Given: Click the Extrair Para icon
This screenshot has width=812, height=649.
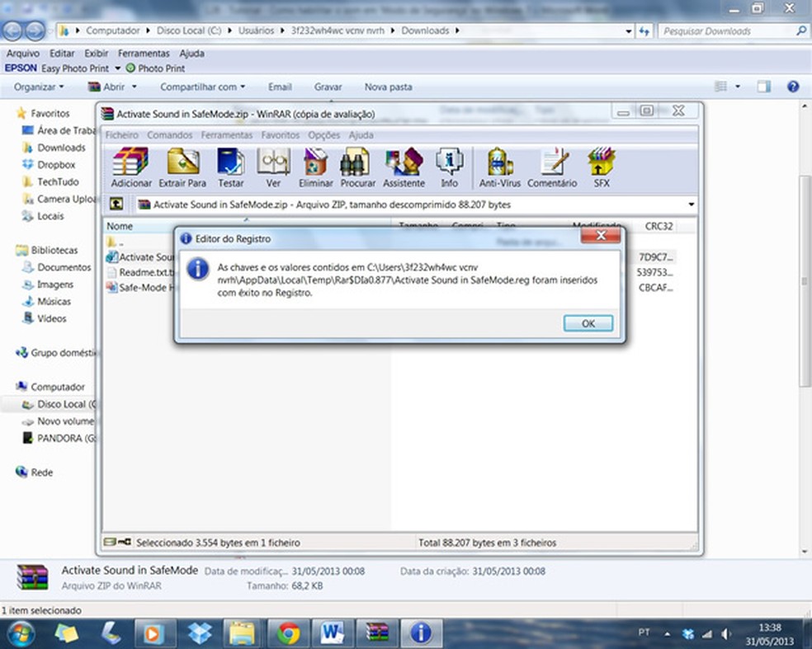Looking at the screenshot, I should [x=182, y=167].
